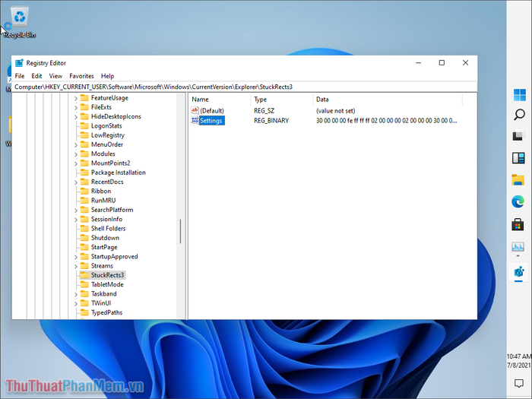Select the Package Installation folder icon
Image resolution: width=532 pixels, height=399 pixels.
click(x=84, y=173)
